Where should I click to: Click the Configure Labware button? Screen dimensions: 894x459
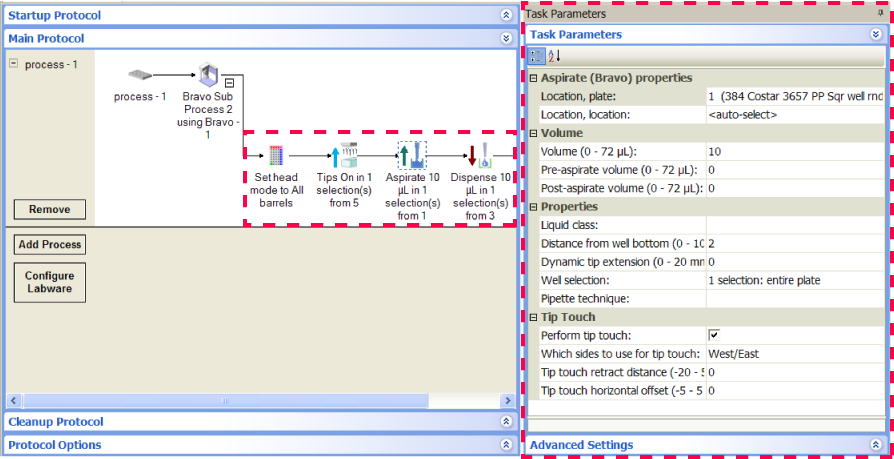click(49, 283)
